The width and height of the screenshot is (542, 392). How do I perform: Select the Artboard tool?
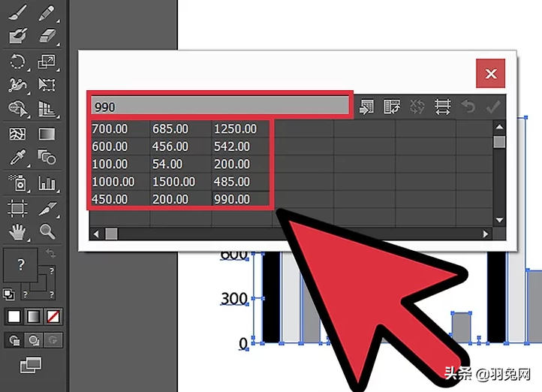(x=17, y=208)
